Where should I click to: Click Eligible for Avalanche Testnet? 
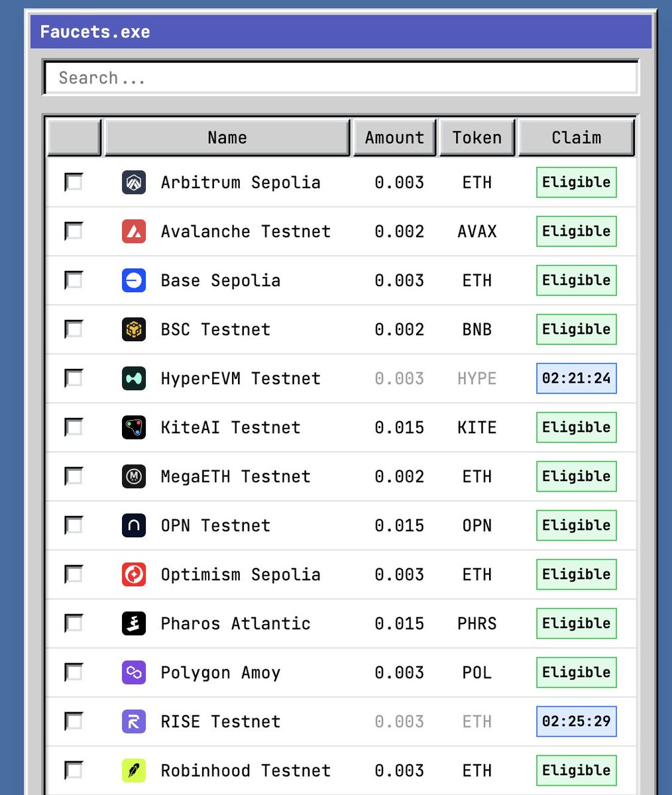577,231
